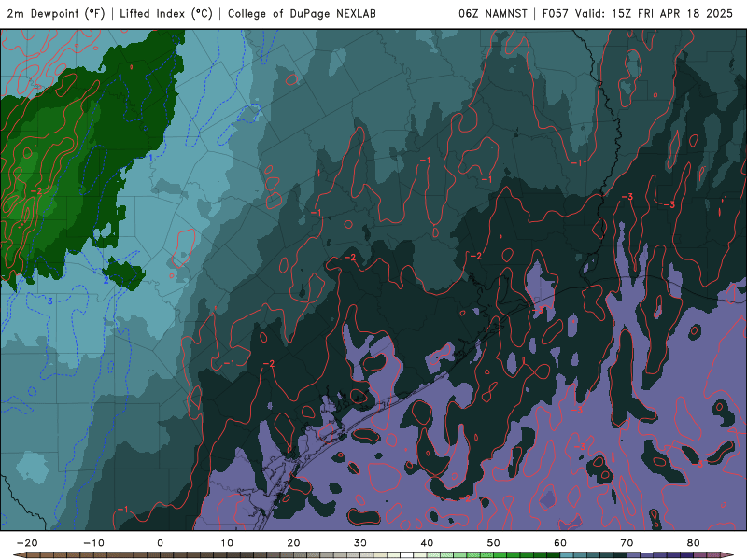Image resolution: width=747 pixels, height=560 pixels.
Task: Click the 20 label on the color scale
Action: point(293,543)
